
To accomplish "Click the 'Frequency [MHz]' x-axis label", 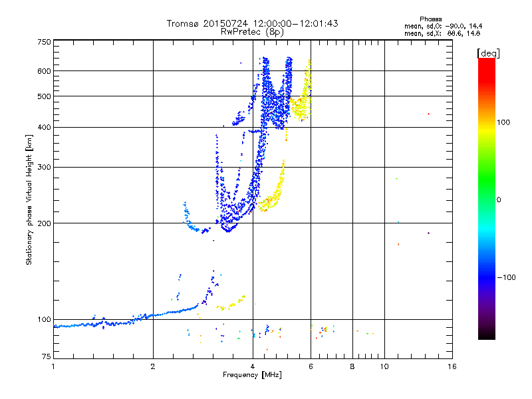I will [x=252, y=375].
